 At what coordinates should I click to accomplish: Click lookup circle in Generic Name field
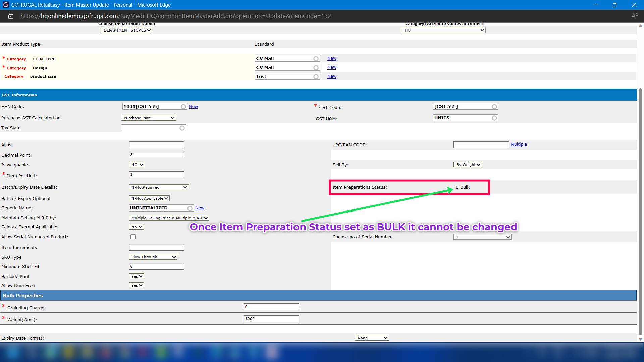[190, 208]
